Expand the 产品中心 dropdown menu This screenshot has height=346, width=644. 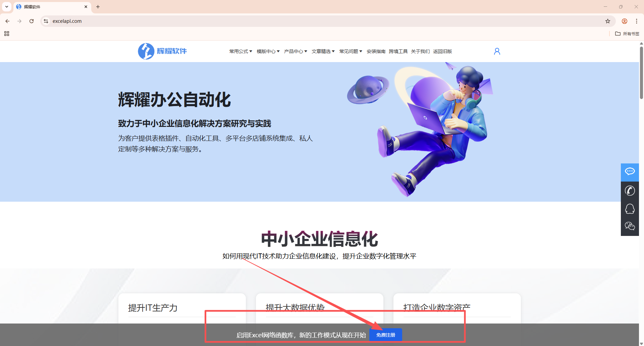tap(296, 51)
